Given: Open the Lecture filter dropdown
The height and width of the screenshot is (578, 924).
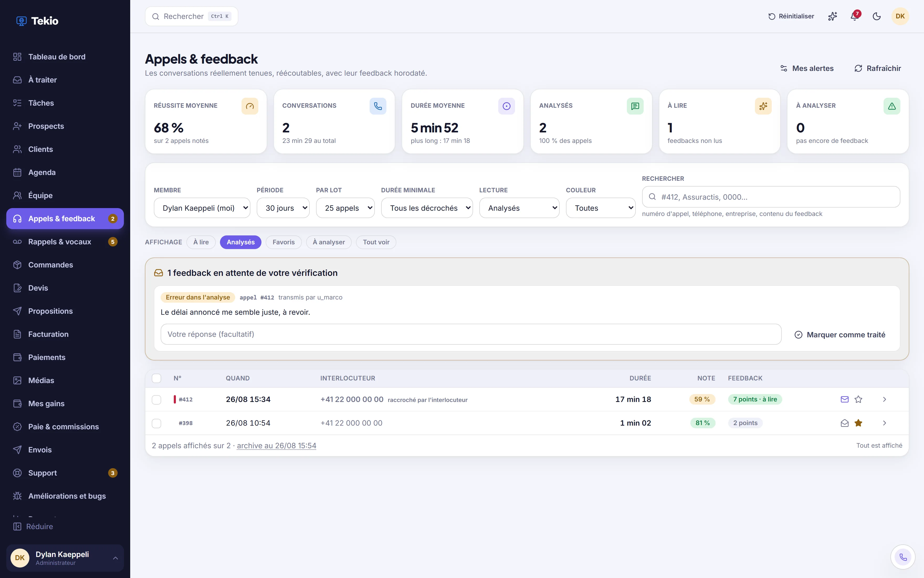Looking at the screenshot, I should (x=519, y=208).
